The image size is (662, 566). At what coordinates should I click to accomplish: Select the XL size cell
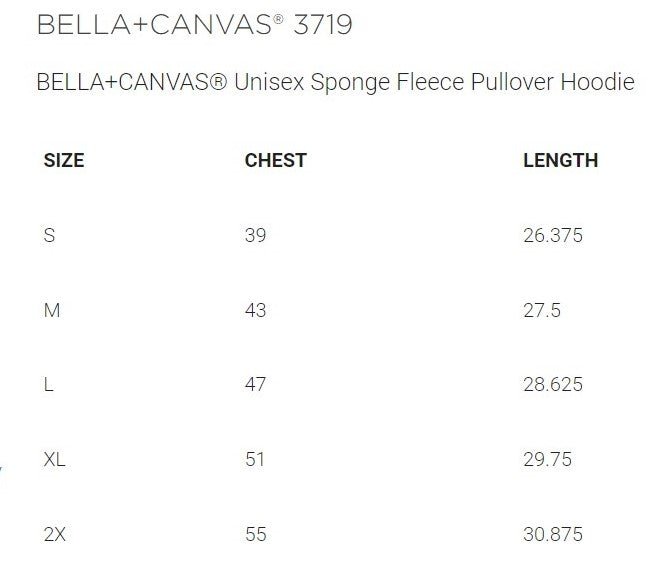pos(55,460)
